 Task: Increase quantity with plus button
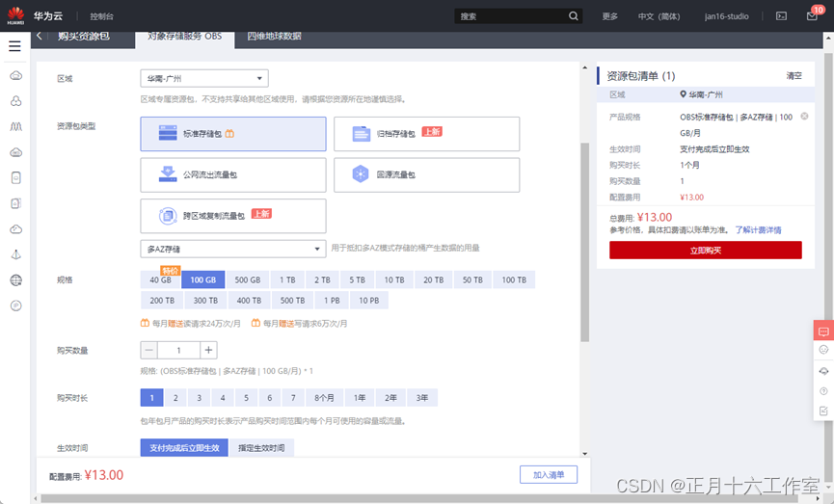(x=208, y=350)
